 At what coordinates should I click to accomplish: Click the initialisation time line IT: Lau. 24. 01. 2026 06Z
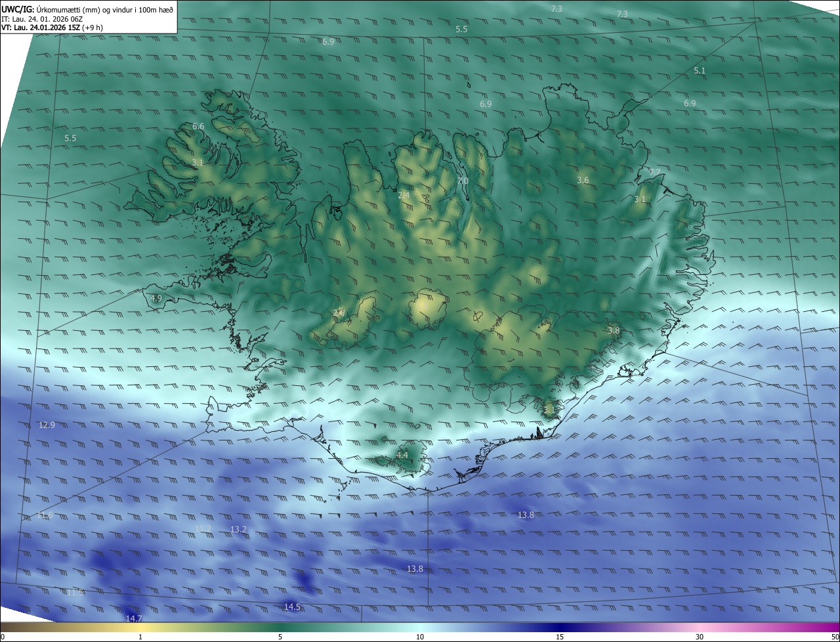[42, 19]
